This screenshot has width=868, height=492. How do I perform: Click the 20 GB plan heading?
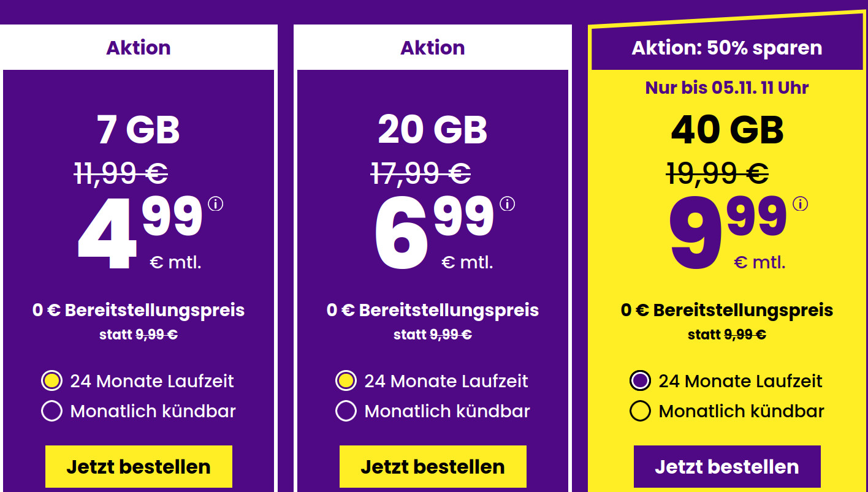point(433,129)
